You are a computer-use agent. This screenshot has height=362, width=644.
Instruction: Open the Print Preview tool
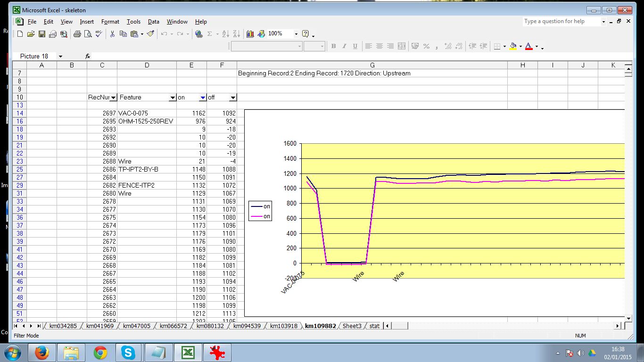(88, 34)
